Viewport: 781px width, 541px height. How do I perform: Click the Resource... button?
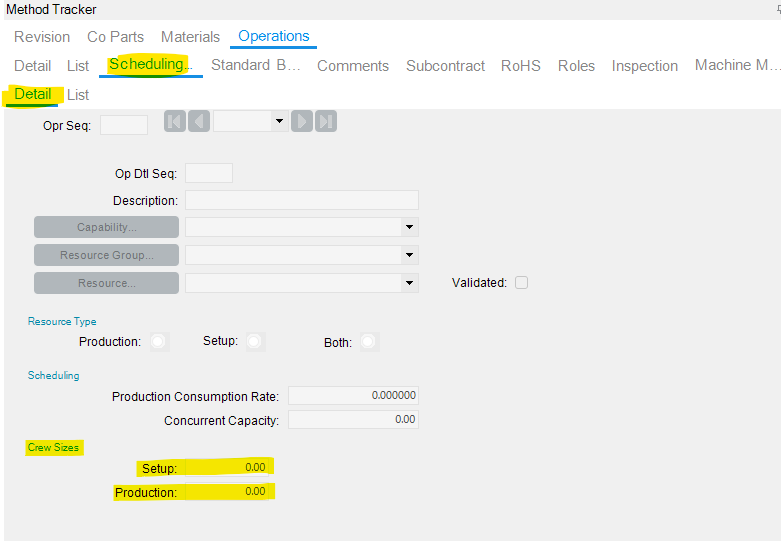[107, 283]
